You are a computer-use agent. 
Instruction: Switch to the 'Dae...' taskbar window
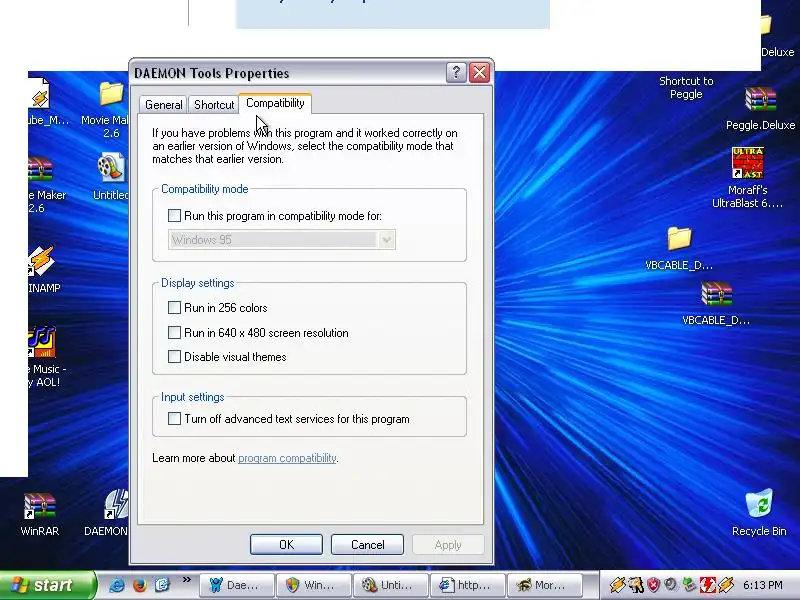point(237,585)
